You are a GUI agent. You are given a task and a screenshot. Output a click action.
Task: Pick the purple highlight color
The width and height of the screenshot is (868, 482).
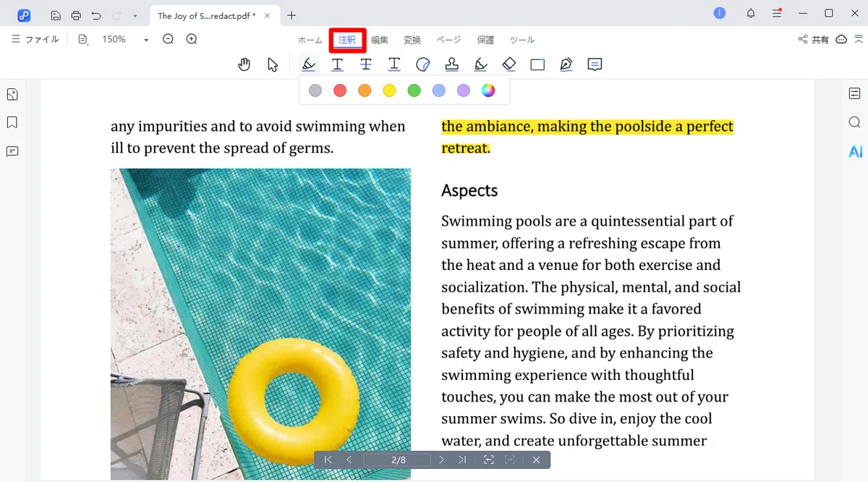point(464,90)
